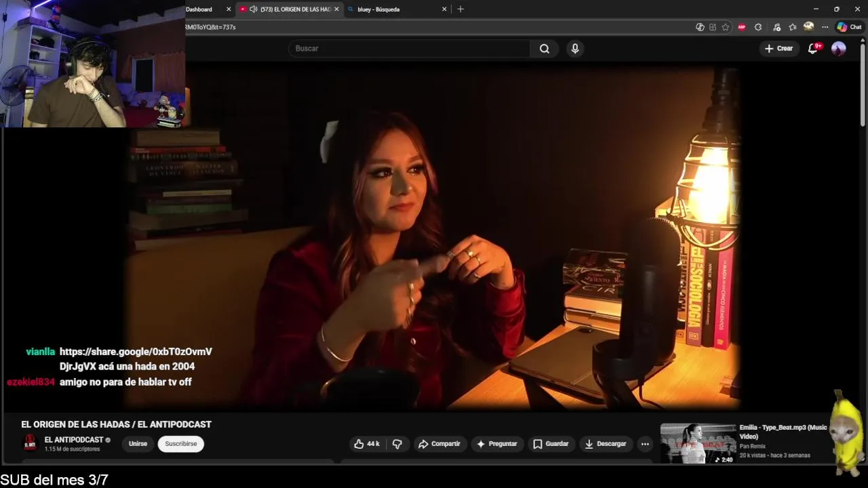Click Unirse to join channel

coord(138,444)
